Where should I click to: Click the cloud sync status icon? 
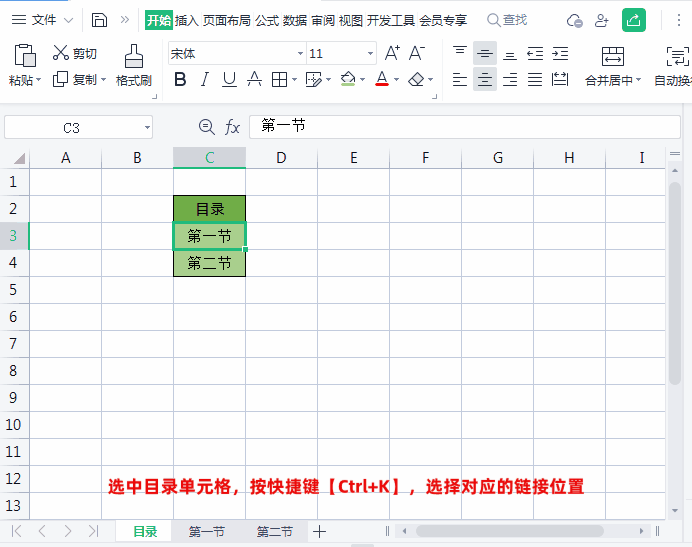click(x=574, y=20)
